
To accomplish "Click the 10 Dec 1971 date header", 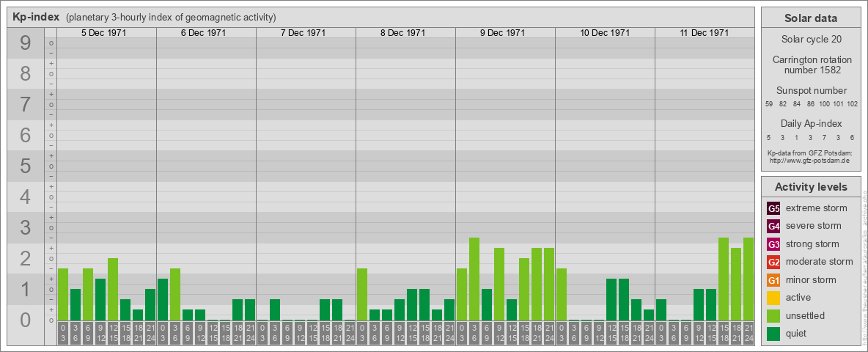I will [605, 33].
